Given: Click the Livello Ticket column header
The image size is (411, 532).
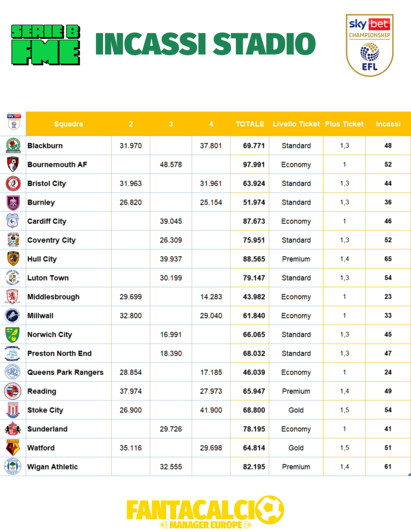Looking at the screenshot, I should [x=296, y=124].
